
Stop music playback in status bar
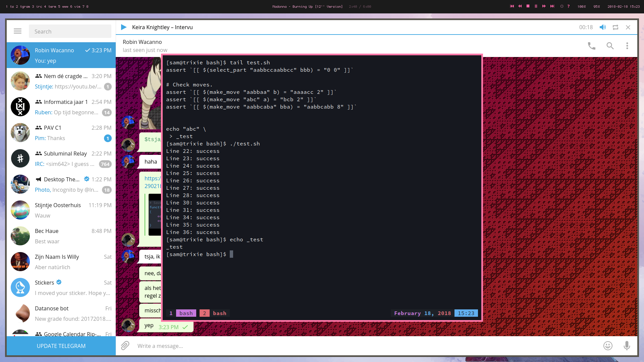click(528, 6)
